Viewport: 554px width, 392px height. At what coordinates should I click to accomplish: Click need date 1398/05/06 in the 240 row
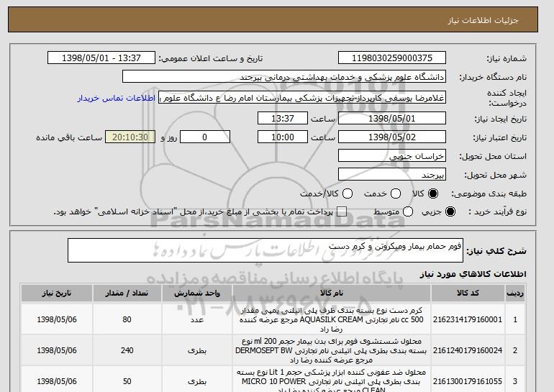coord(57,350)
